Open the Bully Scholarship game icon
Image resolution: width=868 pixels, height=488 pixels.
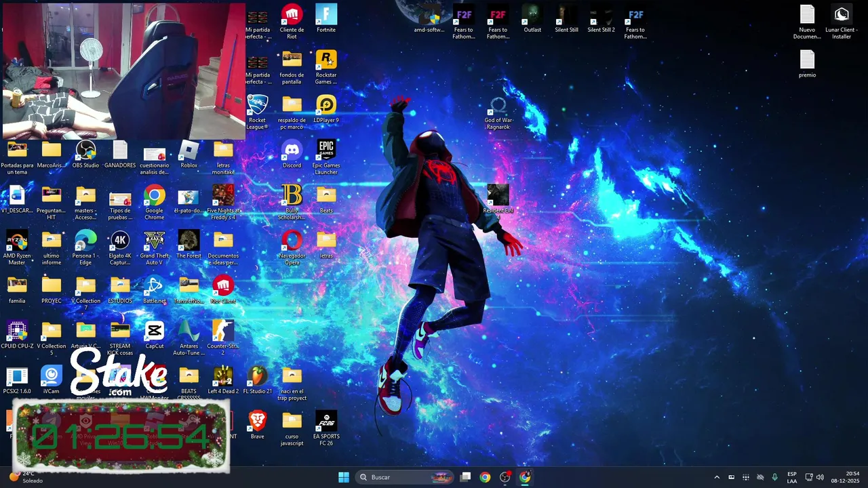pos(292,202)
